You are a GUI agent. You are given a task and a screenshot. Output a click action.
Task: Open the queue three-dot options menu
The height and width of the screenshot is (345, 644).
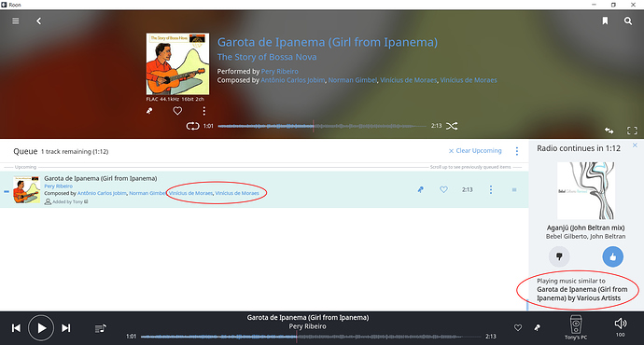(x=517, y=151)
